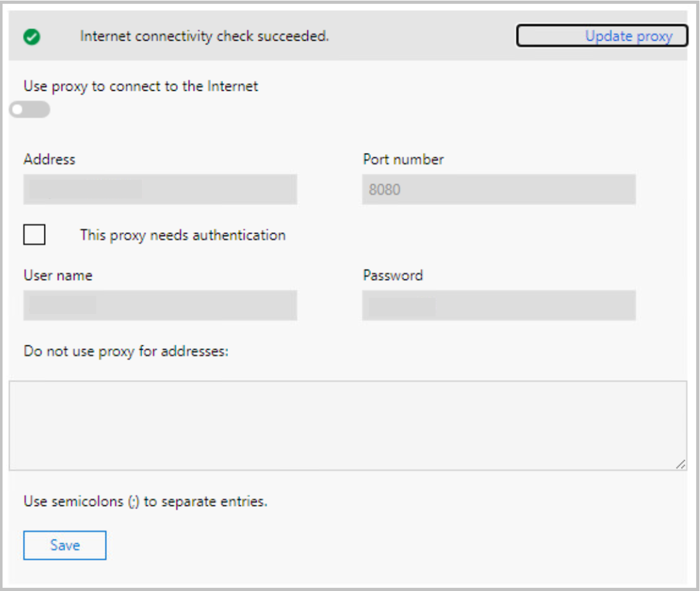Viewport: 700px width, 591px height.
Task: Click the Save button
Action: click(x=65, y=545)
